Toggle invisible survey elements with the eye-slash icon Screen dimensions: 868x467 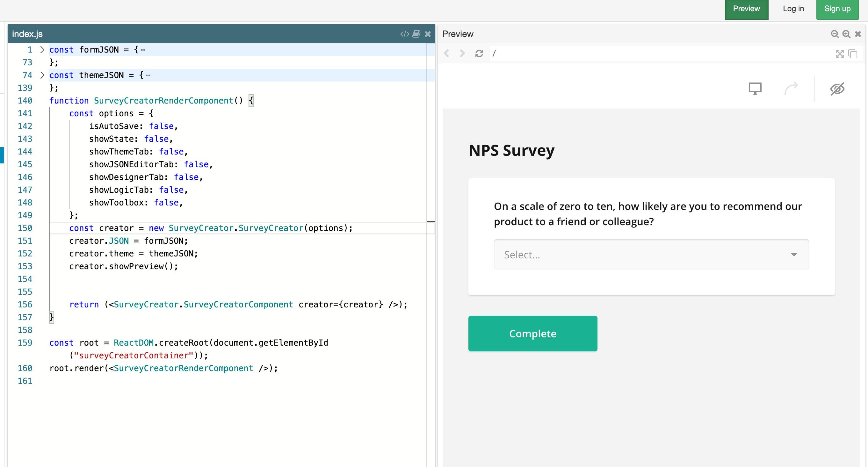[838, 89]
